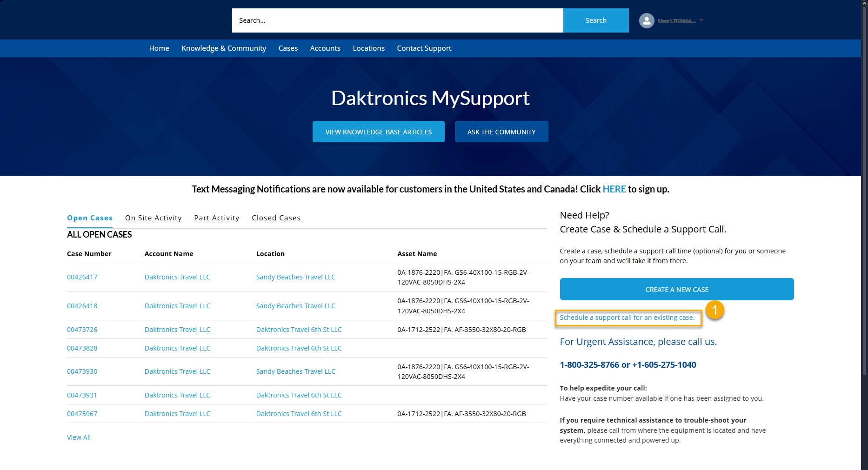
Task: Open case number 00426417
Action: pyautogui.click(x=82, y=277)
